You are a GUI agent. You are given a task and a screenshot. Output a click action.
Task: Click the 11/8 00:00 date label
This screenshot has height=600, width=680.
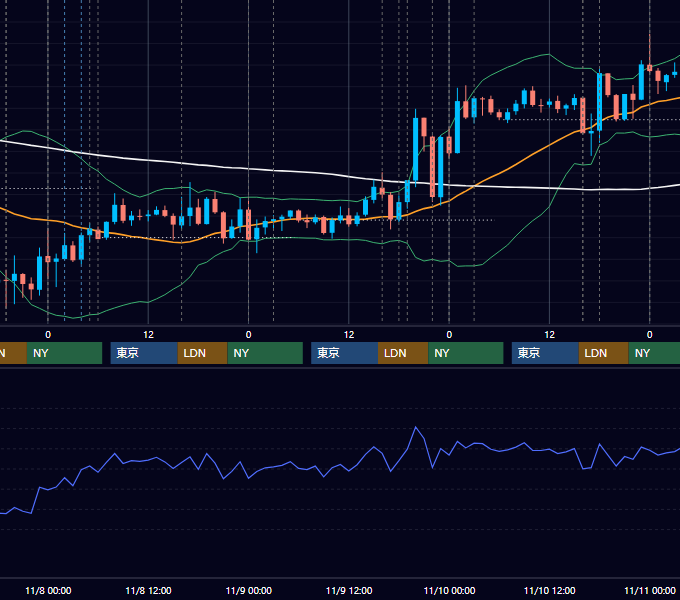pyautogui.click(x=48, y=590)
